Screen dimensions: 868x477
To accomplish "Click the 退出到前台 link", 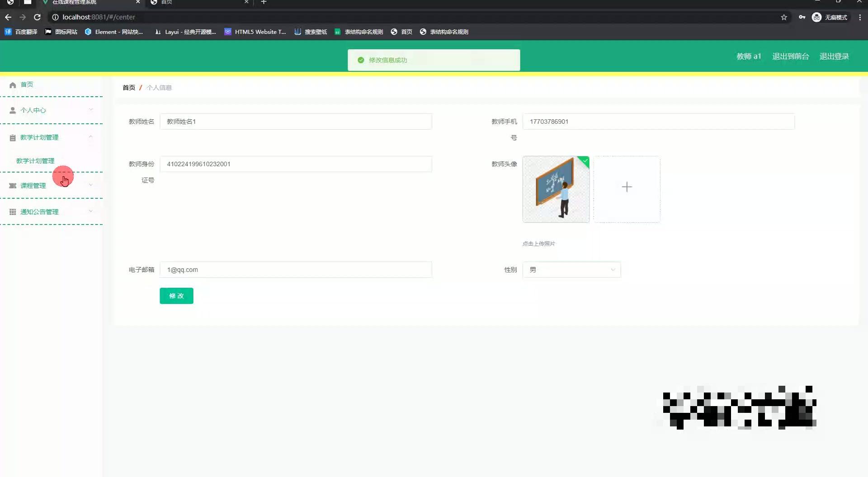I will 790,56.
